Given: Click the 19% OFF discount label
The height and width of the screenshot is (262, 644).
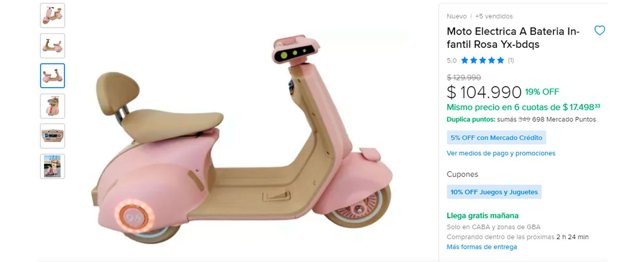Looking at the screenshot, I should pos(542,92).
